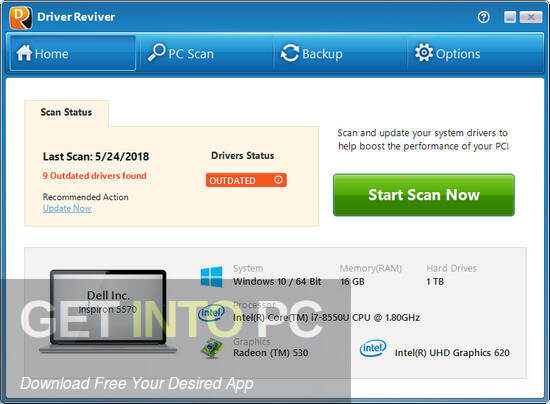
Task: Open help via the question mark icon
Action: [x=484, y=17]
